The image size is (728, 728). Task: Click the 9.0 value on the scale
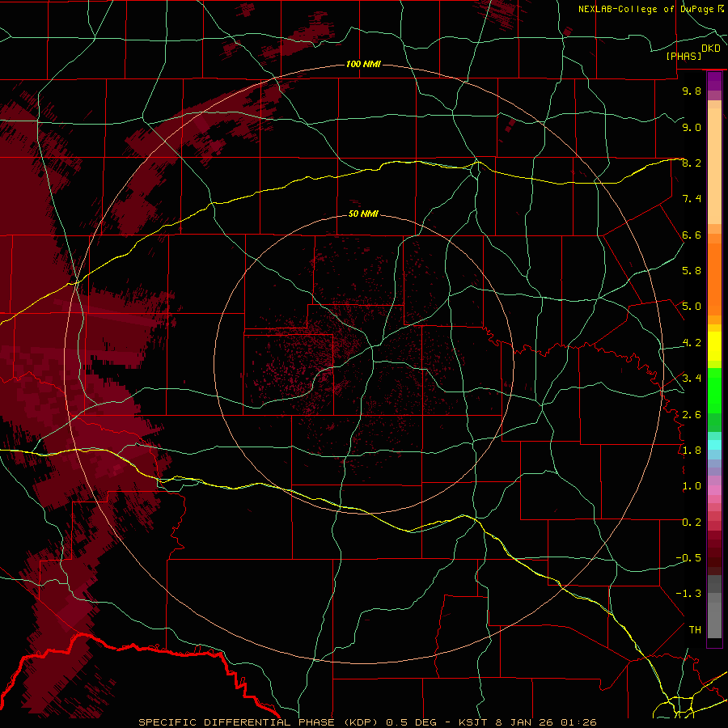692,127
